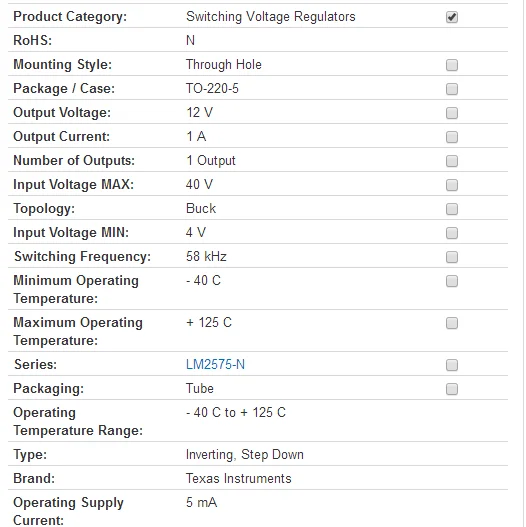This screenshot has height=527, width=526.
Task: Enable the Topology Buck checkbox
Action: pos(453,209)
